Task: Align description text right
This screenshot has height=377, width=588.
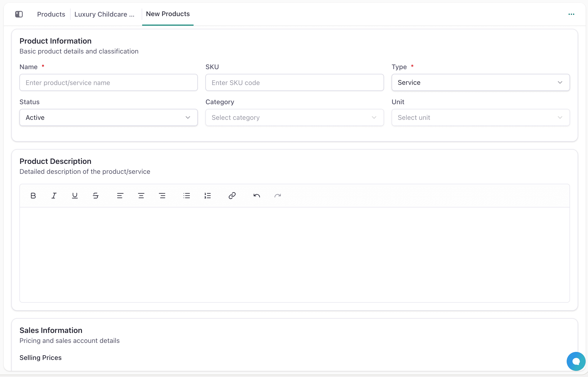Action: coord(162,196)
